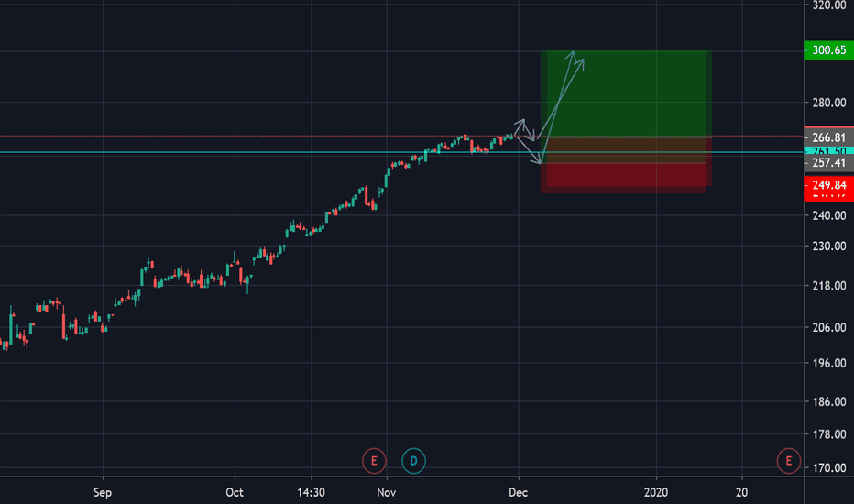This screenshot has width=854, height=504.
Task: Click the Dec label on time axis
Action: tap(518, 493)
